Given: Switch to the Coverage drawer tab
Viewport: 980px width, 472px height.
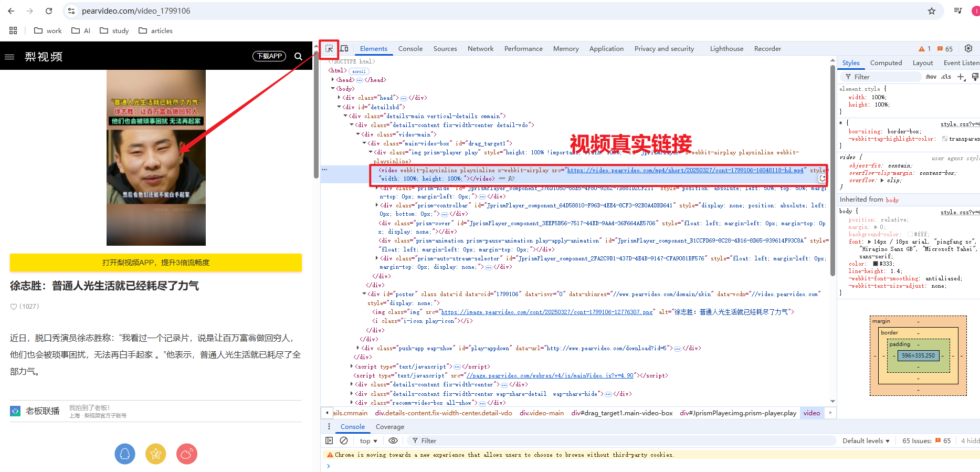Looking at the screenshot, I should click(x=390, y=426).
